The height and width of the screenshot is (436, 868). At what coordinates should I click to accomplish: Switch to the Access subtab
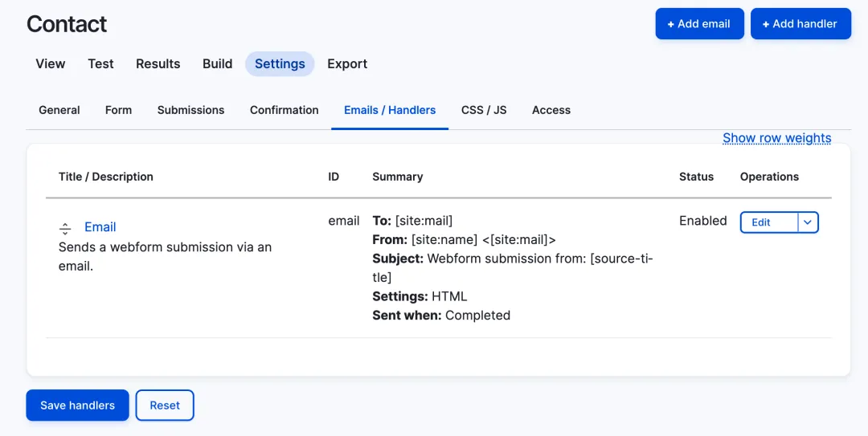click(551, 110)
